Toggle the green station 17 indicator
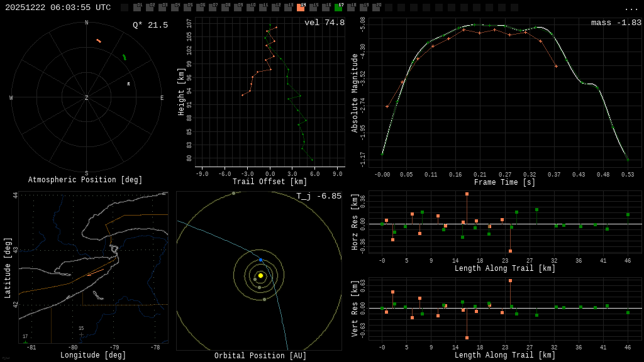This screenshot has width=644, height=362. [x=338, y=8]
